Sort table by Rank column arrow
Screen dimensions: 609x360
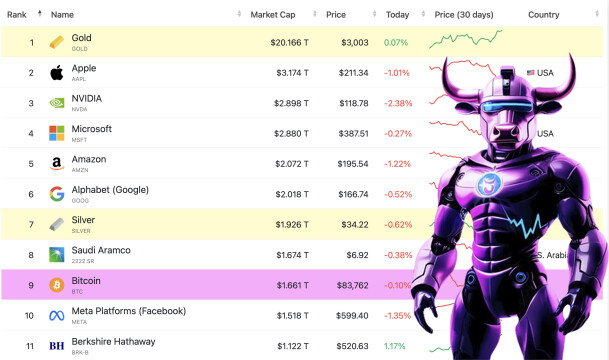point(40,14)
